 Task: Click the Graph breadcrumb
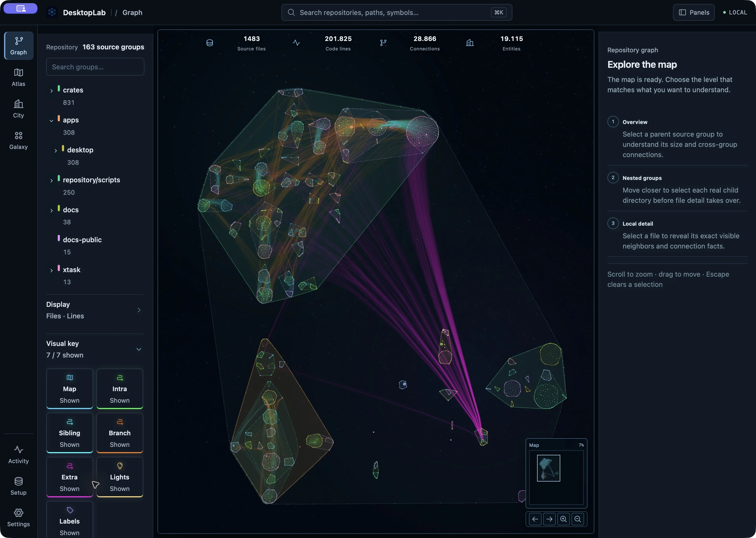pos(132,12)
